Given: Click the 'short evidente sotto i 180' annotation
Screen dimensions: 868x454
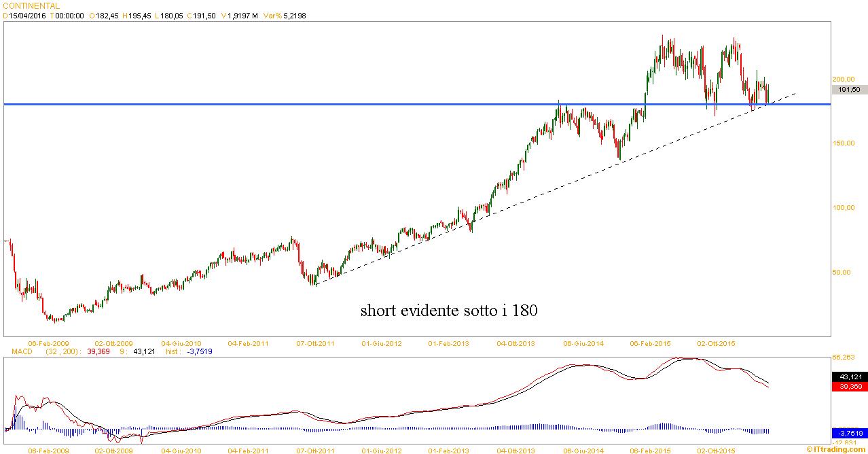Looking at the screenshot, I should [x=449, y=311].
